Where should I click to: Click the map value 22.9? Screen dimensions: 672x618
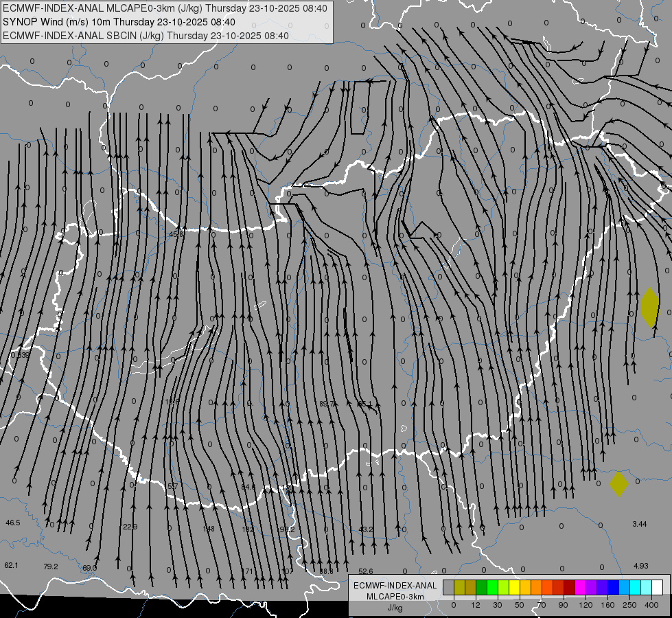click(130, 527)
